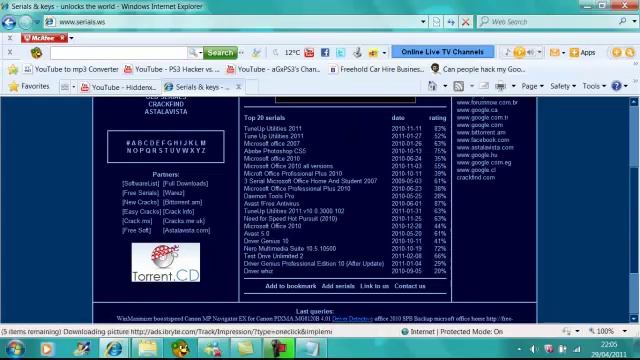The height and width of the screenshot is (360, 640).
Task: Click the Contact us link
Action: pos(410,286)
